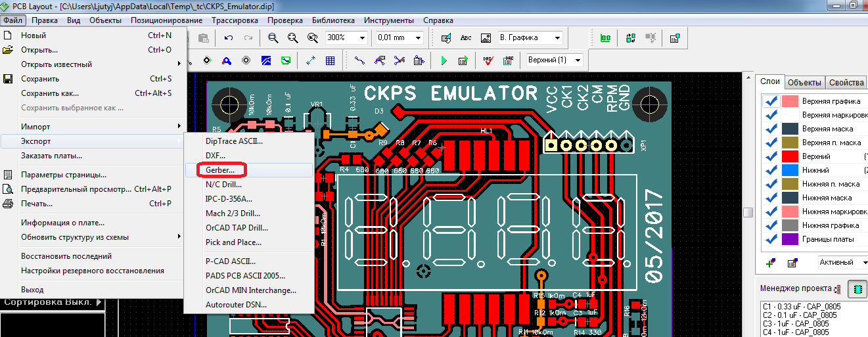This screenshot has width=868, height=337.
Task: Uncheck the Нижний layer checkbox
Action: click(x=771, y=170)
